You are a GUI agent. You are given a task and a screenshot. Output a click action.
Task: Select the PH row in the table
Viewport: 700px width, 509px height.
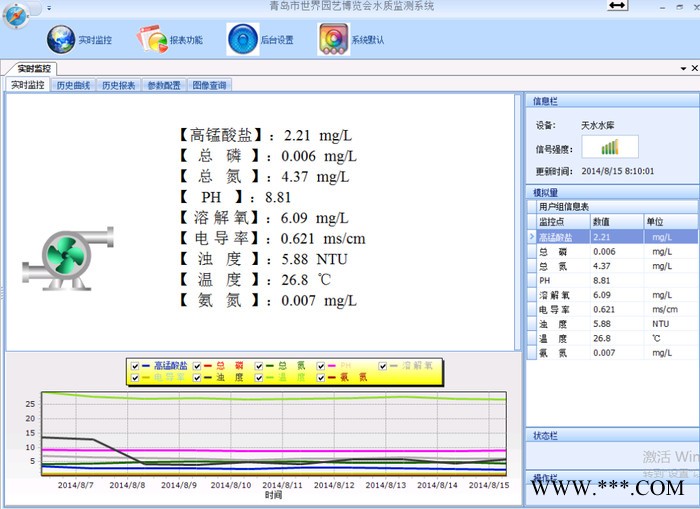[613, 280]
